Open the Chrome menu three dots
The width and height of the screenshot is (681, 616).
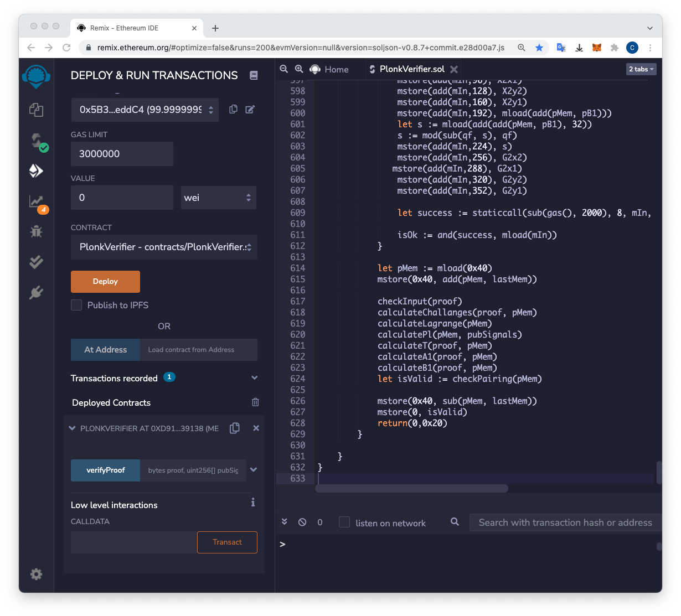click(651, 48)
